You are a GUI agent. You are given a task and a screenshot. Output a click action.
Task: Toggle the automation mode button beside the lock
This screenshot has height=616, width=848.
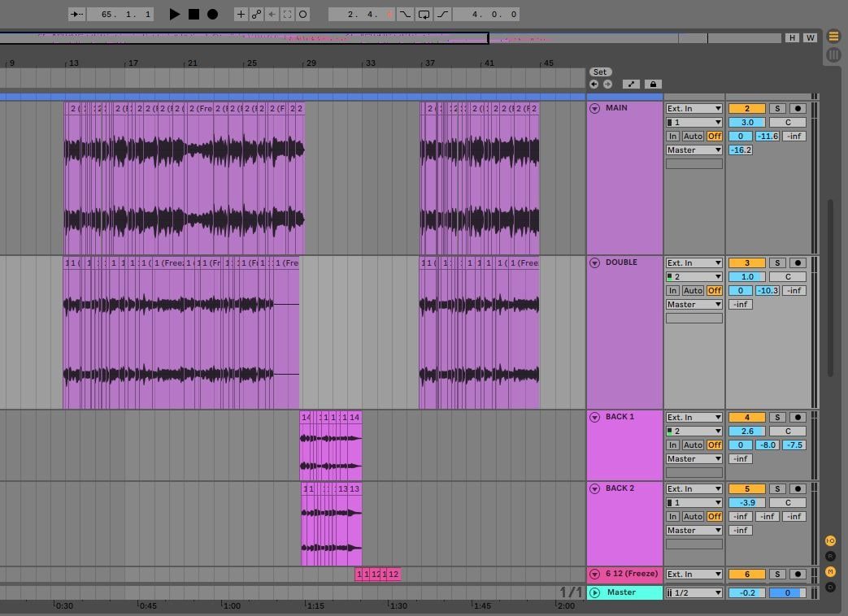(x=631, y=85)
